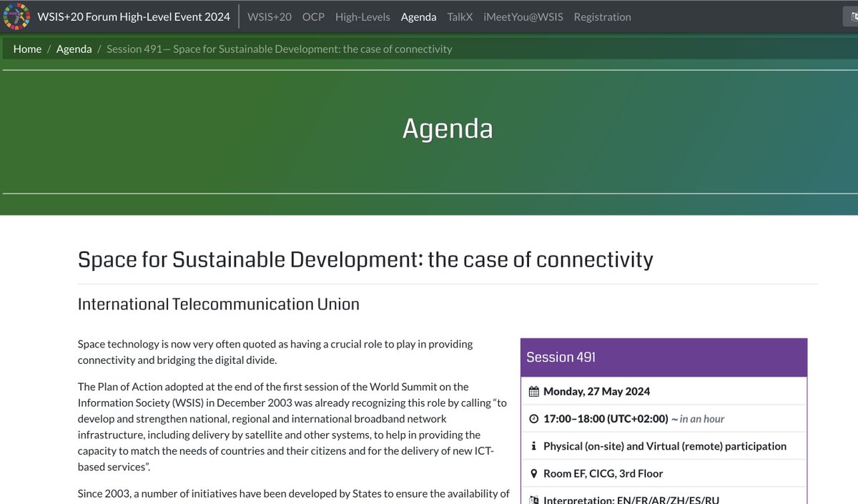858x504 pixels.
Task: Go to the Registration page
Action: [x=602, y=16]
